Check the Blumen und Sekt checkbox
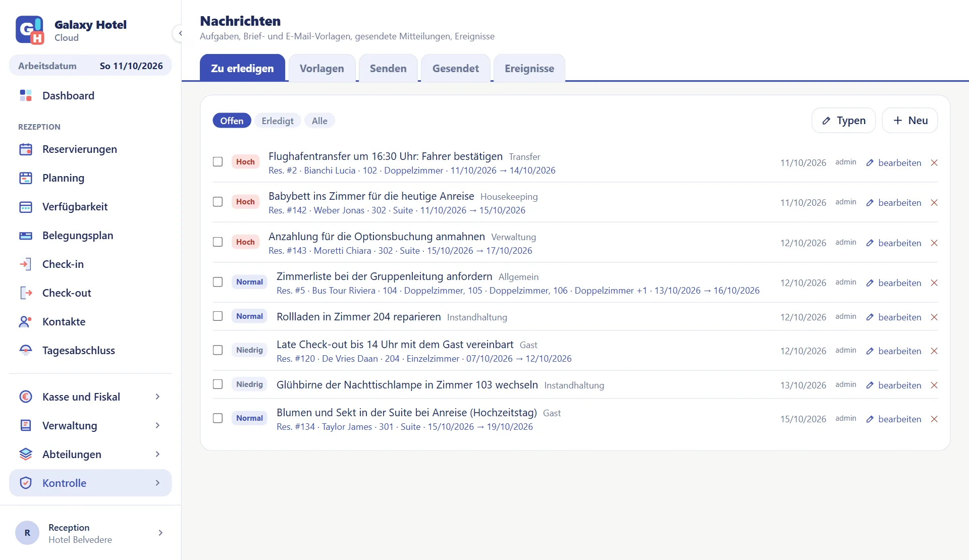969x560 pixels. [218, 418]
